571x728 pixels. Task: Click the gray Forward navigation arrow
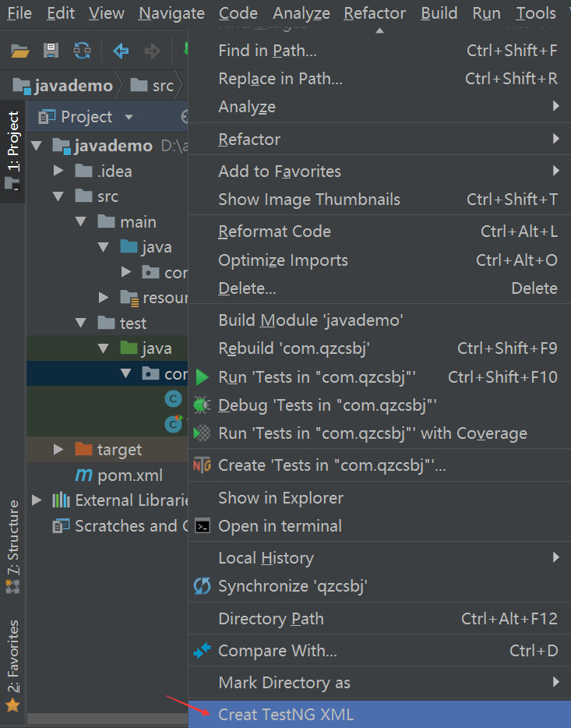(x=152, y=51)
